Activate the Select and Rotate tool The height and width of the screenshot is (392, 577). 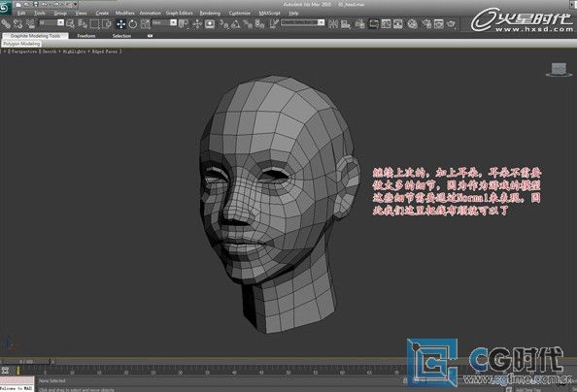133,24
